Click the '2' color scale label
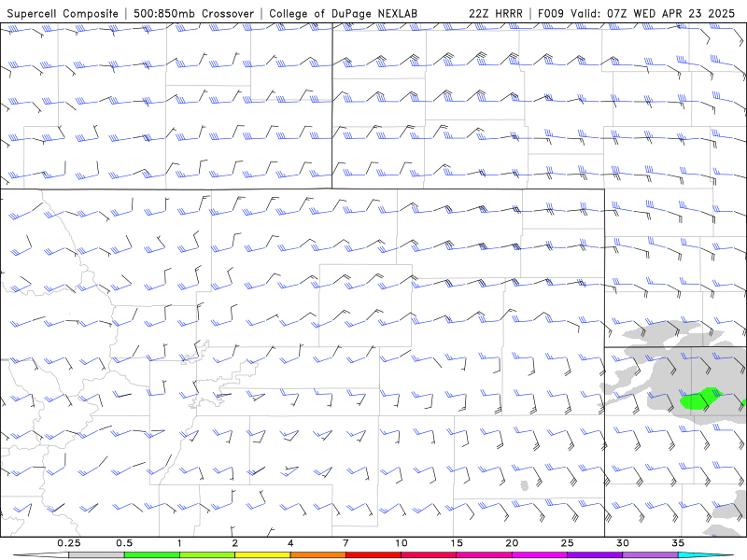The height and width of the screenshot is (560, 747). click(x=235, y=543)
